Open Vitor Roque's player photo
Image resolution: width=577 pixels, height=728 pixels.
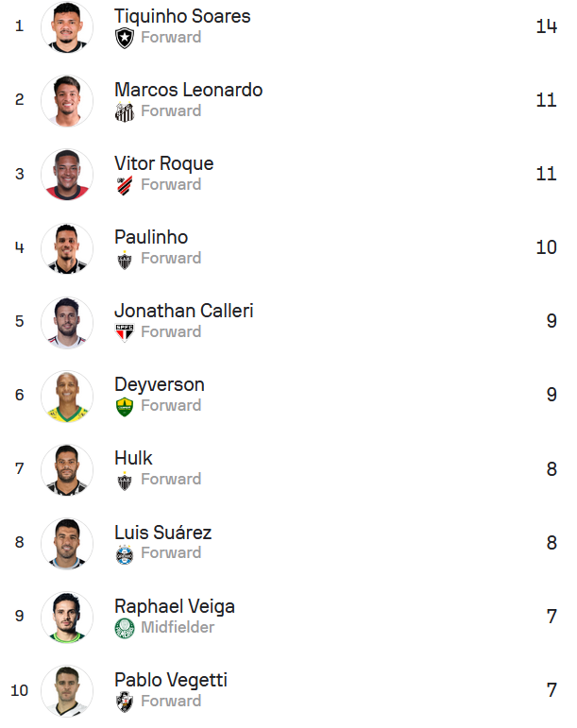coord(67,175)
